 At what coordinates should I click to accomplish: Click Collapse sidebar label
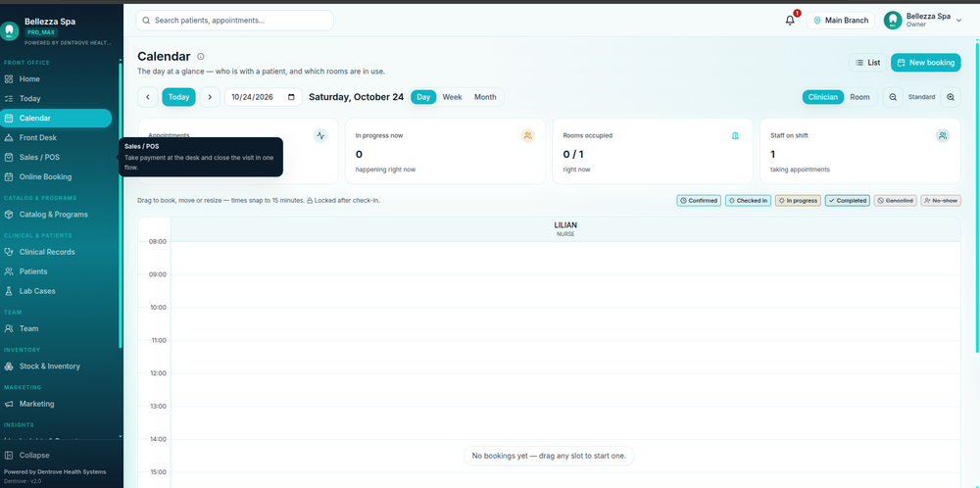coord(34,456)
